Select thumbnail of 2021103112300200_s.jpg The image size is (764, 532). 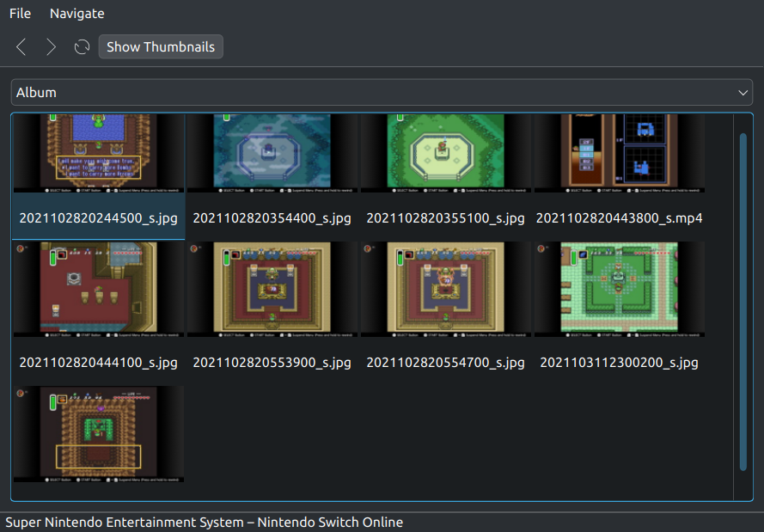[620, 290]
